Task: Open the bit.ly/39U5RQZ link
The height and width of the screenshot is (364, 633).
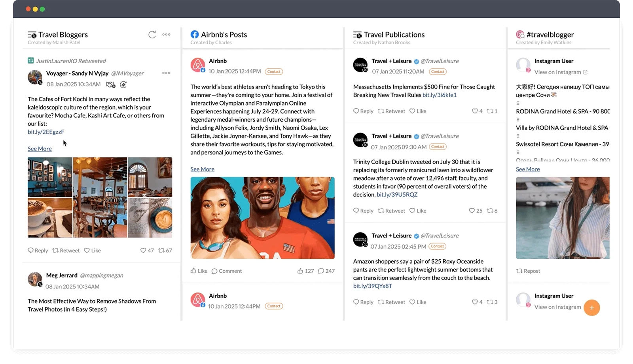Action: click(397, 195)
